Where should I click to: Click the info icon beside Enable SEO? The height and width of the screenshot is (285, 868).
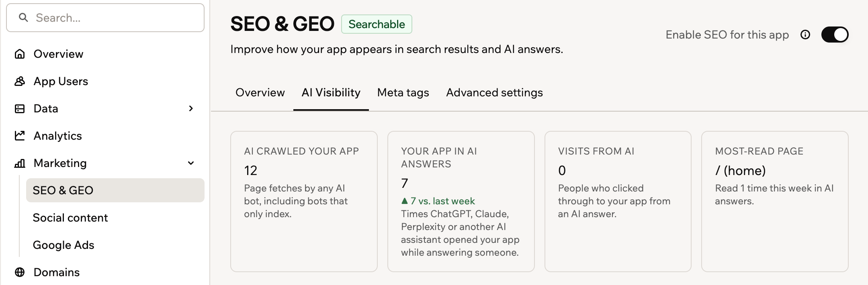(x=805, y=35)
